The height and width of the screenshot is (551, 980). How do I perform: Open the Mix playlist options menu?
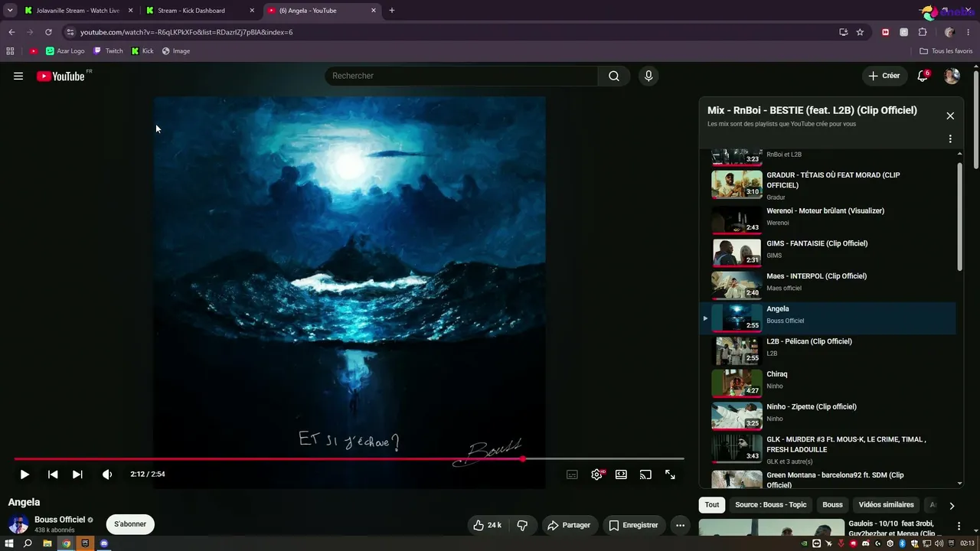point(950,139)
